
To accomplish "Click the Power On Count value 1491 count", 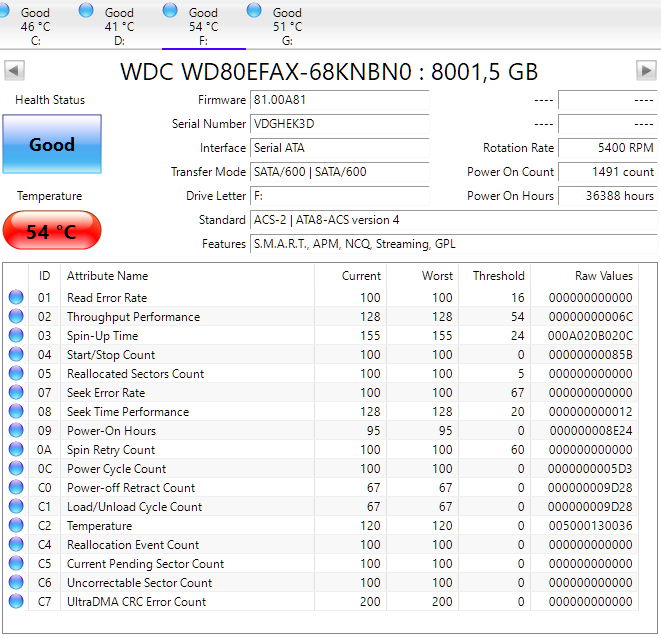I will pos(607,172).
